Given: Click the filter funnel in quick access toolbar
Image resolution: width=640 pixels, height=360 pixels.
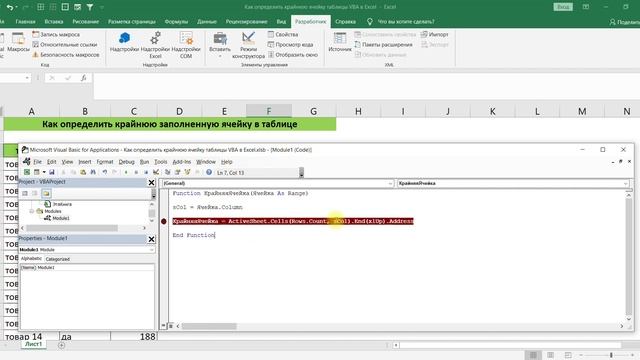Looking at the screenshot, I should [90, 7].
